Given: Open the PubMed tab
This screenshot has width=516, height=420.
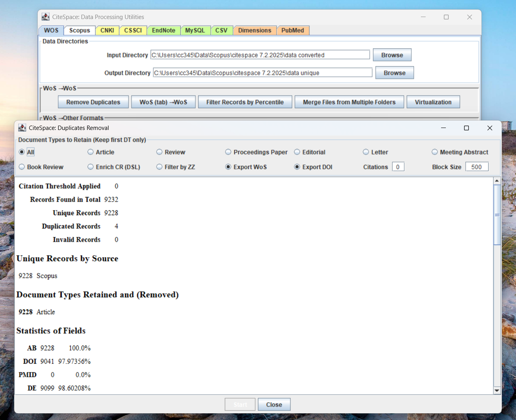Looking at the screenshot, I should tap(292, 31).
